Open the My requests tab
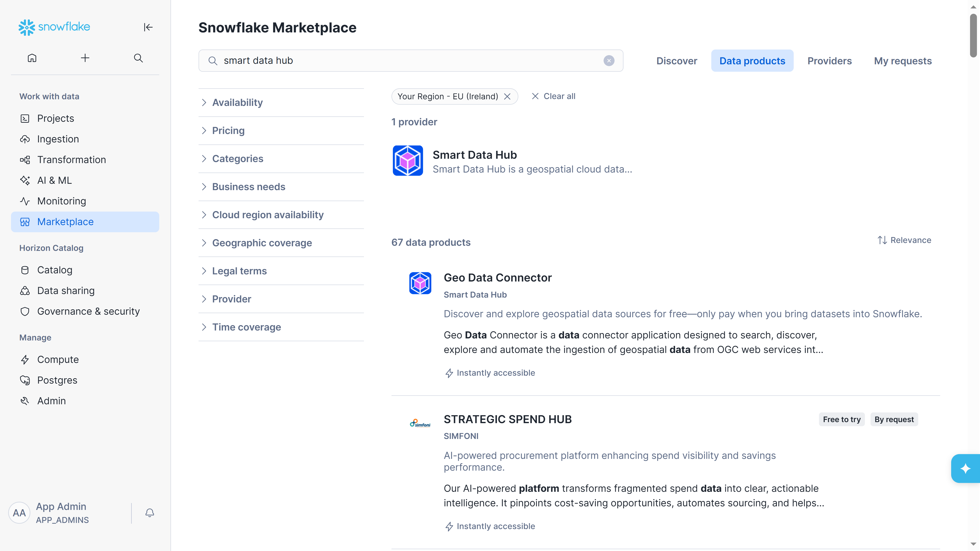 click(x=903, y=61)
